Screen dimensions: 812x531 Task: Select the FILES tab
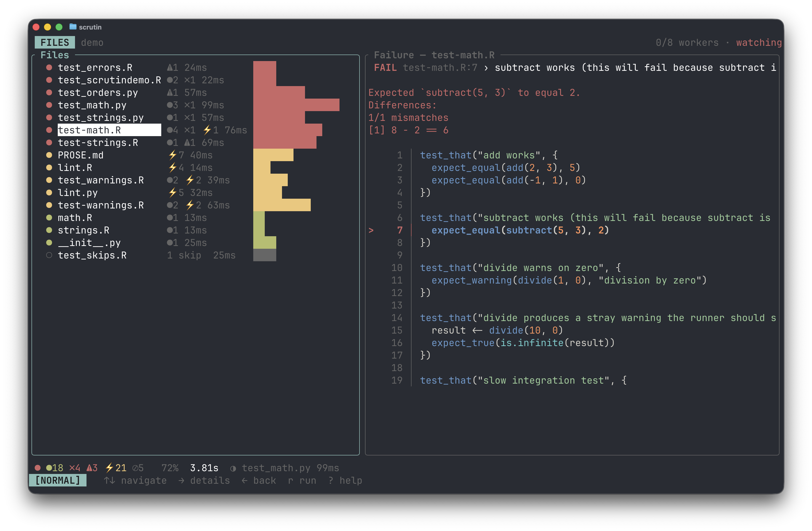[x=54, y=42]
